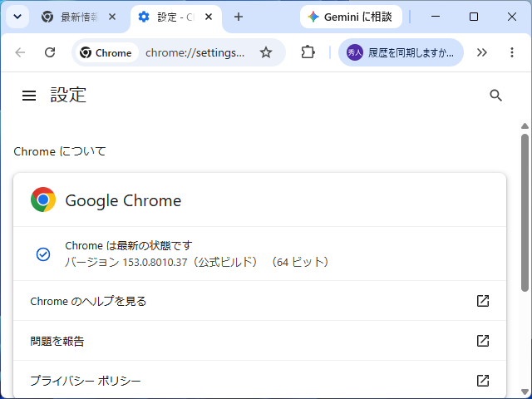The image size is (532, 399).
Task: Open the settings hamburger menu
Action: (x=29, y=96)
